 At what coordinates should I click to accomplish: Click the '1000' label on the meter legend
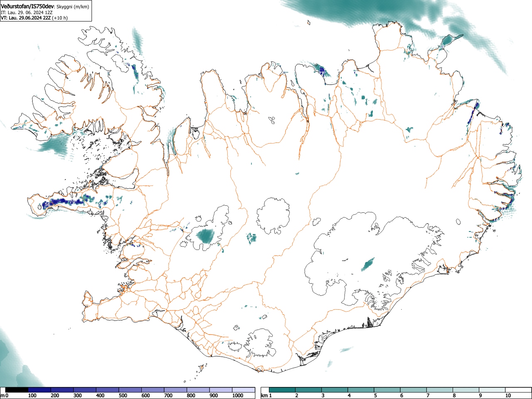click(237, 396)
